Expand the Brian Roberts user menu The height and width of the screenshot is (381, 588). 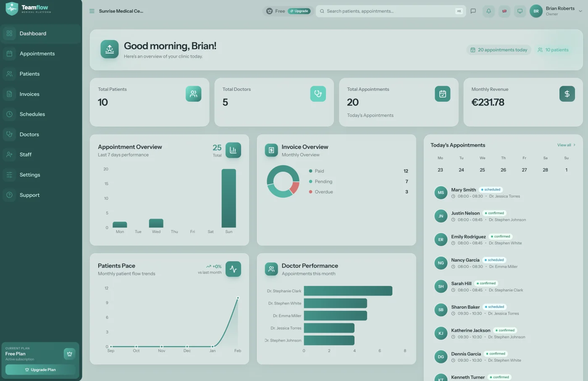(x=556, y=11)
